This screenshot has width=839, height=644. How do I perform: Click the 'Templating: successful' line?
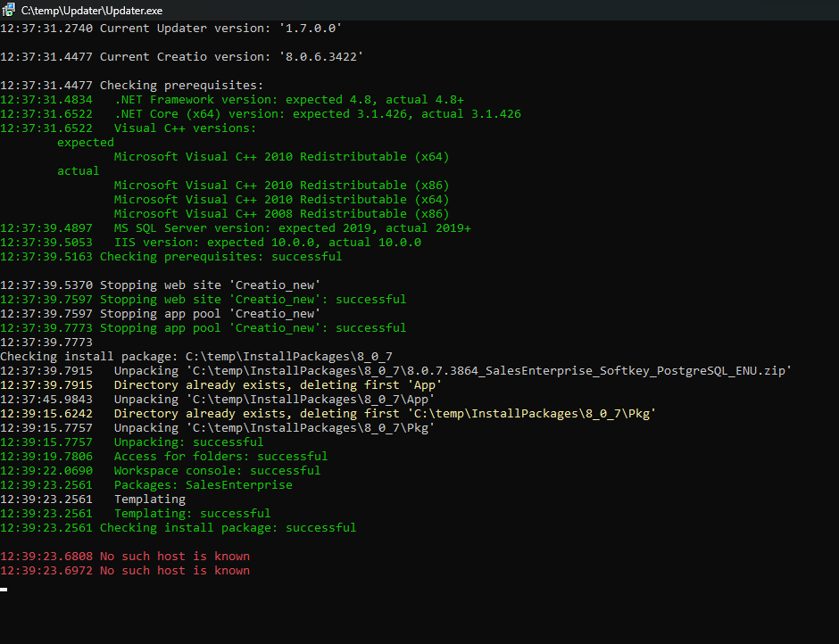136,514
